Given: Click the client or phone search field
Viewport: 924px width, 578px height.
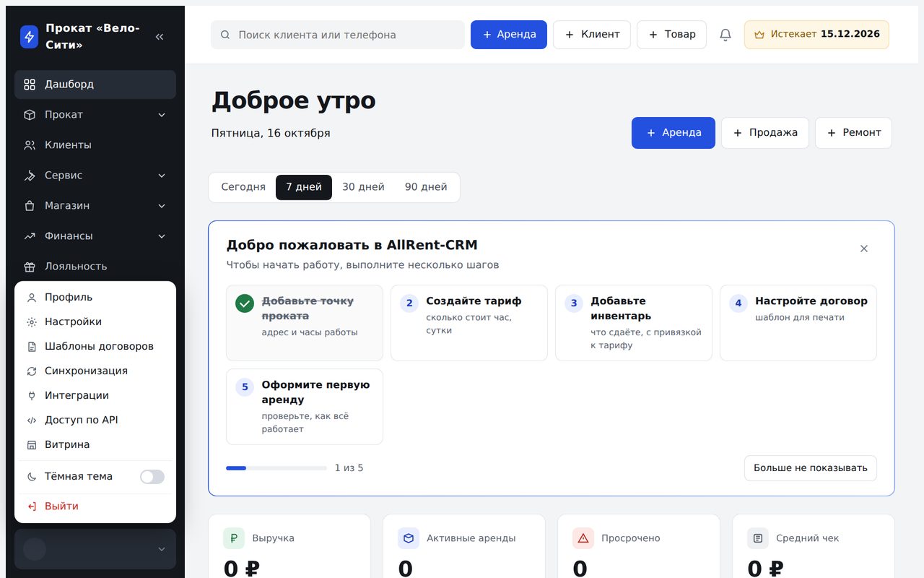Looking at the screenshot, I should coord(338,35).
